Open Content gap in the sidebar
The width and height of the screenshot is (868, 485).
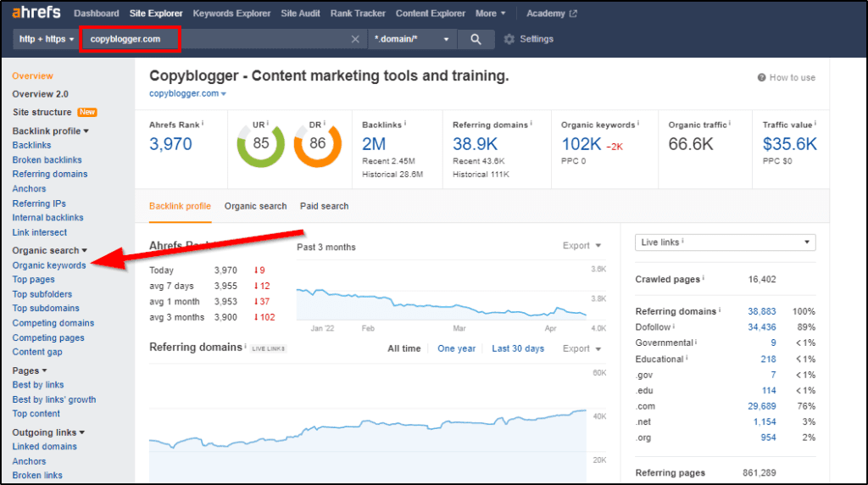pyautogui.click(x=37, y=352)
